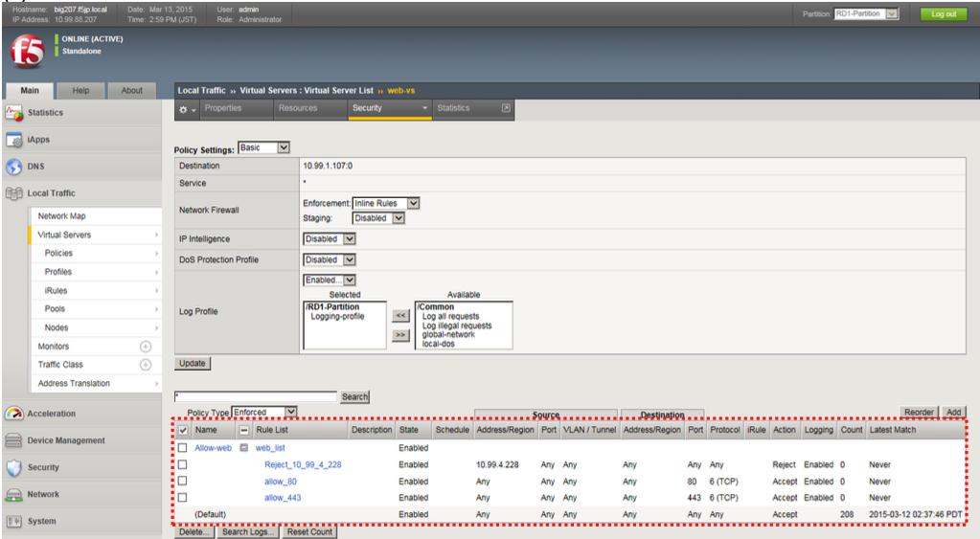The height and width of the screenshot is (539, 980).
Task: Click the rule search input field
Action: (x=256, y=396)
